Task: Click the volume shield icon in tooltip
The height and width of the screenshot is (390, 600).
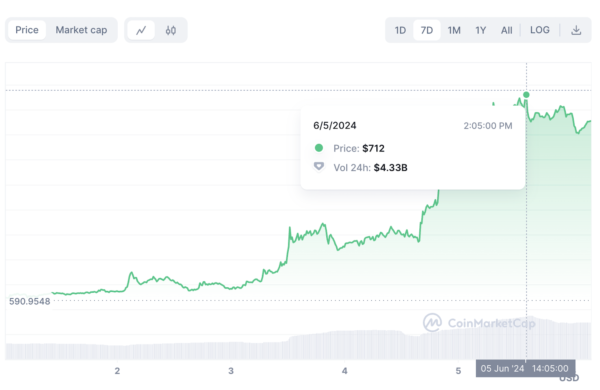Action: 319,166
